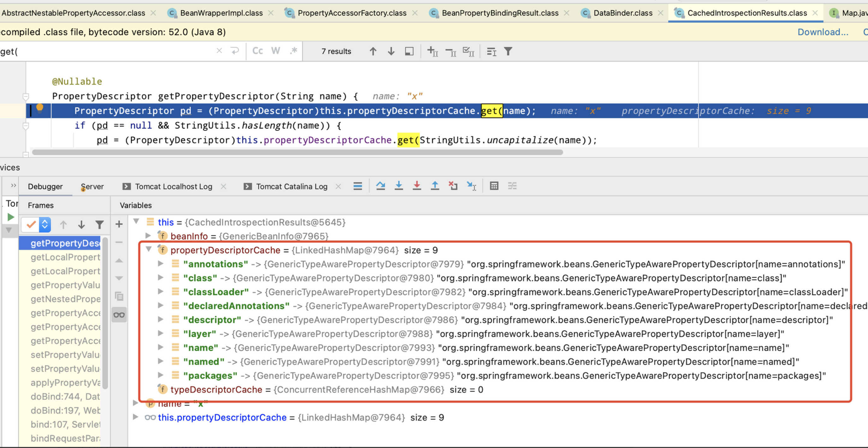Close Tomcat Localhost Log tab
The width and height of the screenshot is (868, 448).
[x=223, y=186]
